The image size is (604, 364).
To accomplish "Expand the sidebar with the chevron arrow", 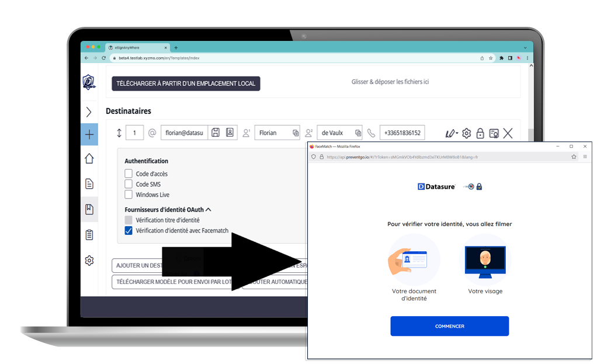I will [x=89, y=112].
